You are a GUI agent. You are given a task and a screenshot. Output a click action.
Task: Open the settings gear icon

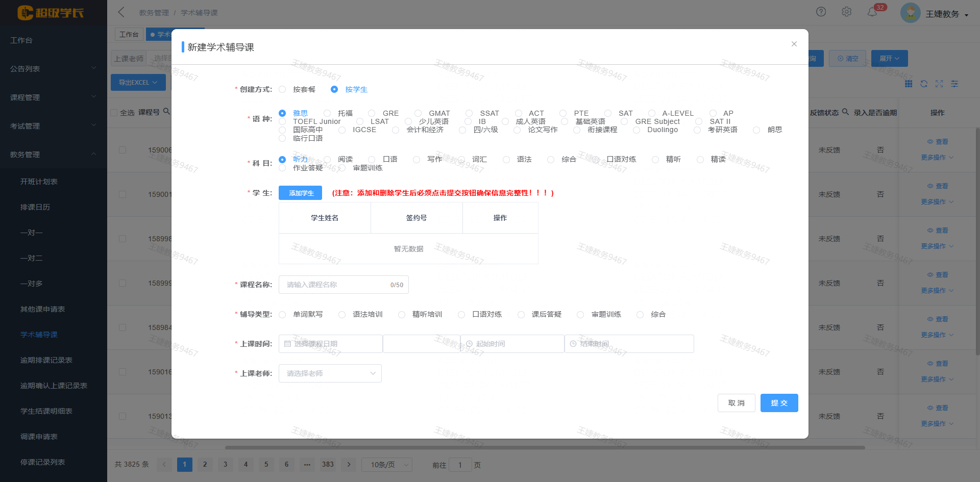coord(846,12)
